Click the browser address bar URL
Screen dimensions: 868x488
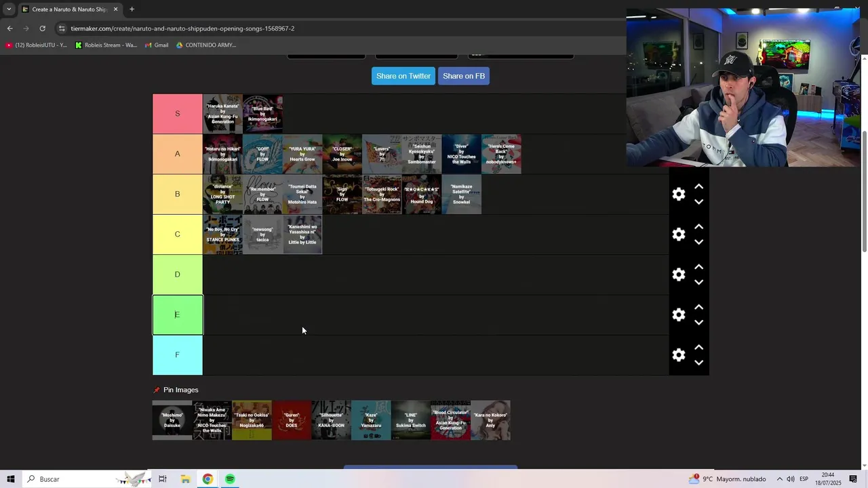pos(182,28)
